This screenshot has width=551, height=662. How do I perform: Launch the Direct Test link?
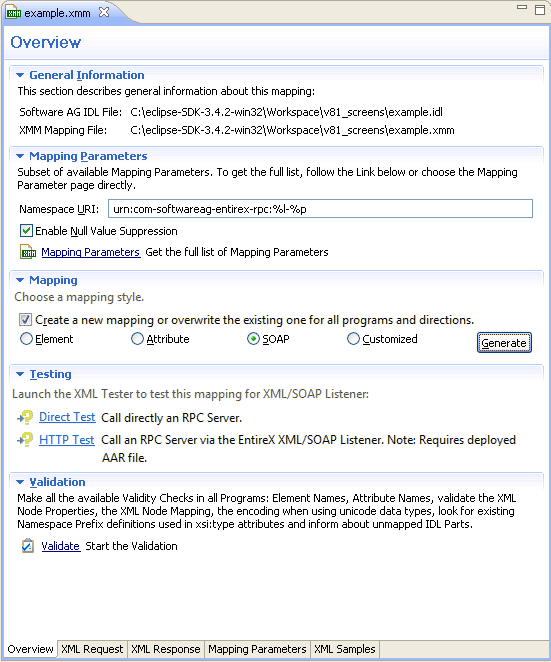pyautogui.click(x=67, y=417)
